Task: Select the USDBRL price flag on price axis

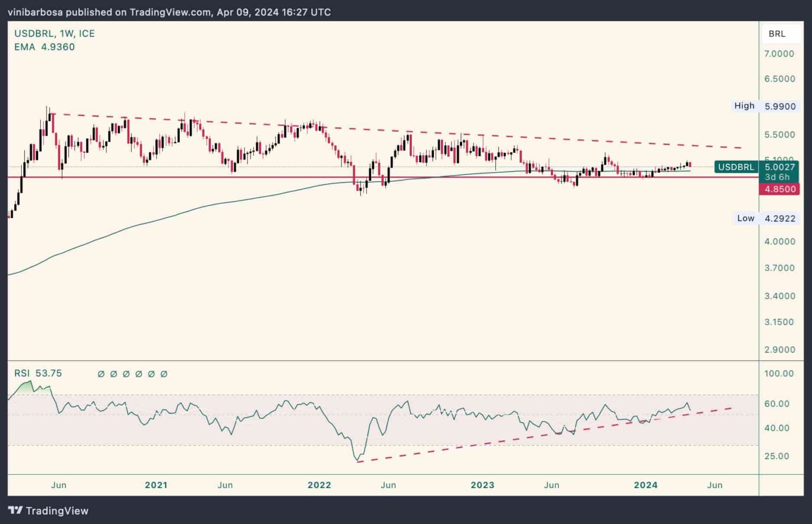Action: coord(735,167)
